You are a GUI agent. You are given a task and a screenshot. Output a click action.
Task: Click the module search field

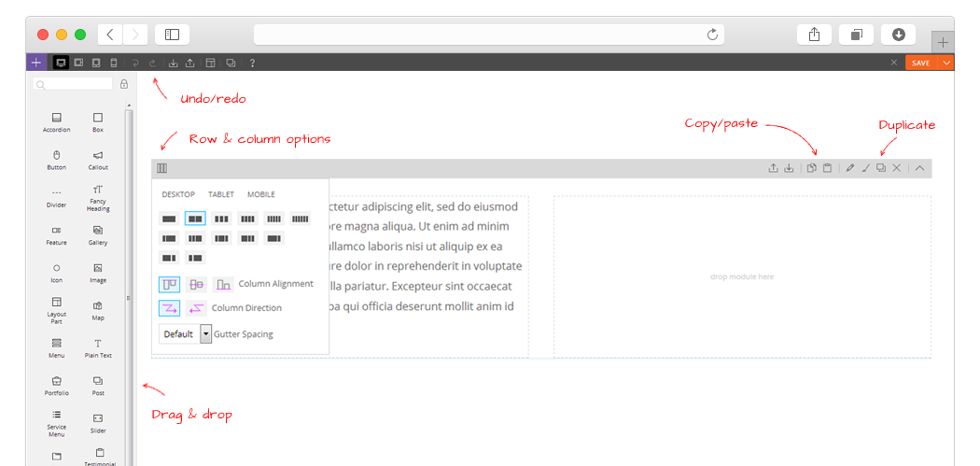(73, 84)
